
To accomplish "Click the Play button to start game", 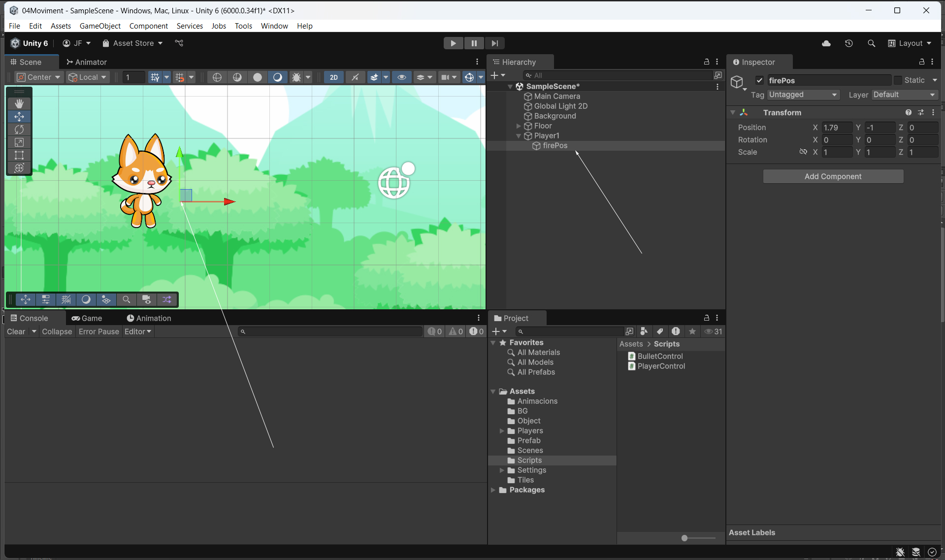I will (x=453, y=43).
